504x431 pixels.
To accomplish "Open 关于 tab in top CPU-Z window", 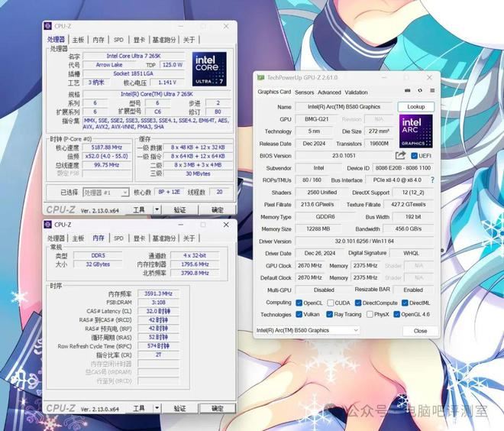I will 189,40.
